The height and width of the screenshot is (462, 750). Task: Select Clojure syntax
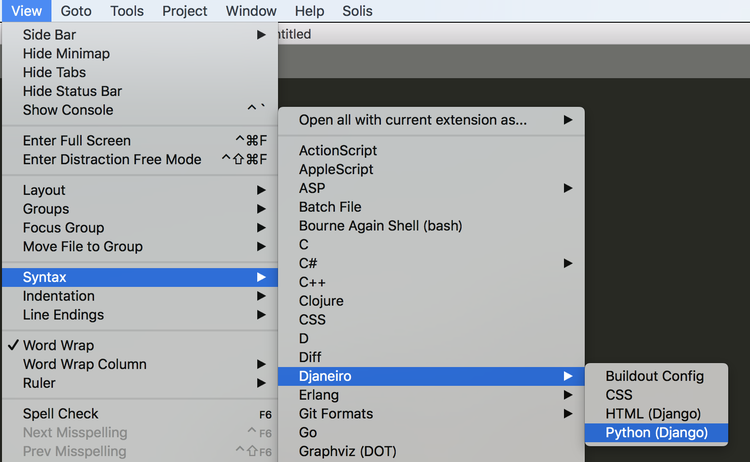[431, 301]
